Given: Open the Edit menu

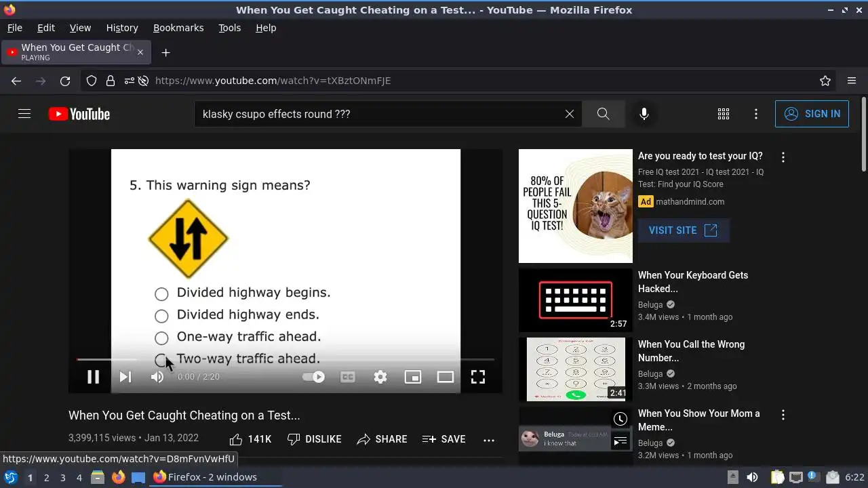Looking at the screenshot, I should click(x=46, y=28).
